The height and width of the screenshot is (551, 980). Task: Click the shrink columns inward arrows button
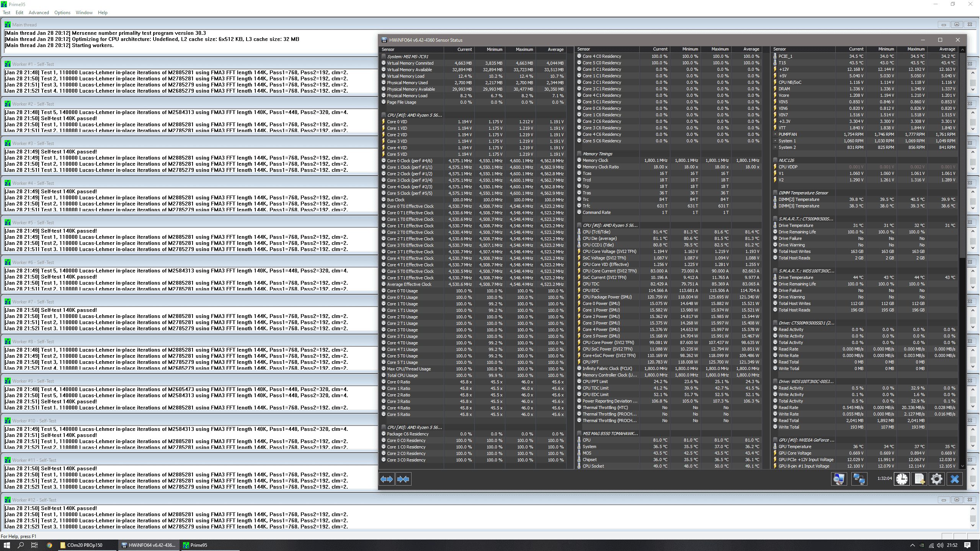pyautogui.click(x=403, y=479)
